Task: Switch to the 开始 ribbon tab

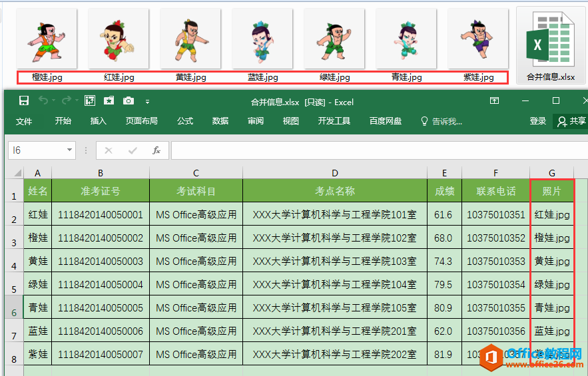Action: pos(63,120)
